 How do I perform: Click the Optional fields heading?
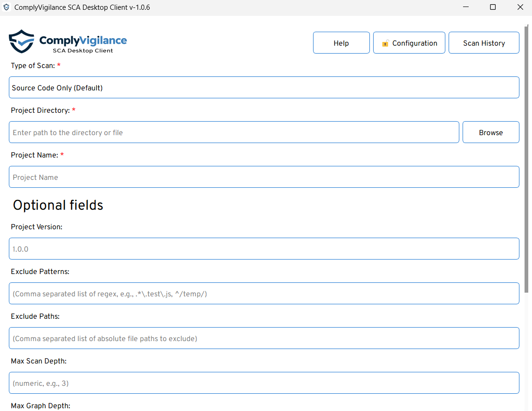[x=58, y=205]
